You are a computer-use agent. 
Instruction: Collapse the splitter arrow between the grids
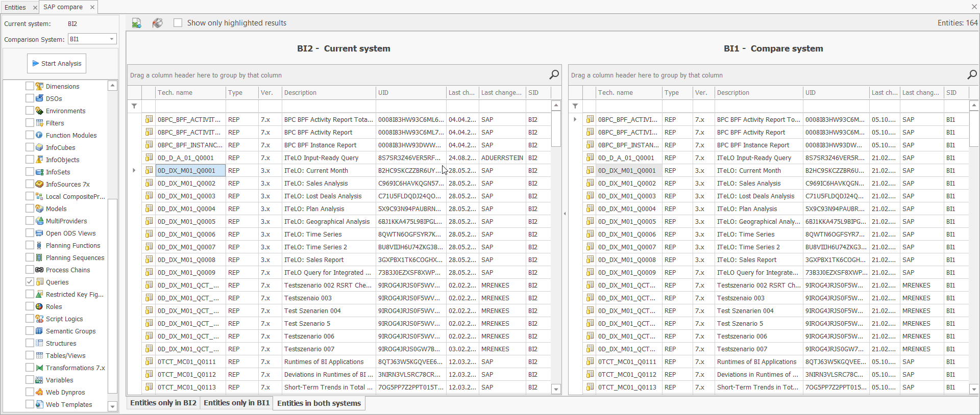(x=565, y=214)
